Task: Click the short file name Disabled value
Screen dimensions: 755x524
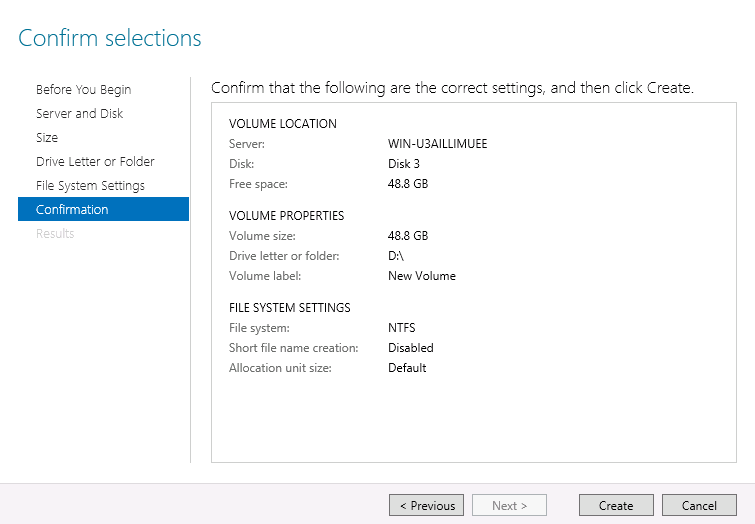Action: click(410, 348)
